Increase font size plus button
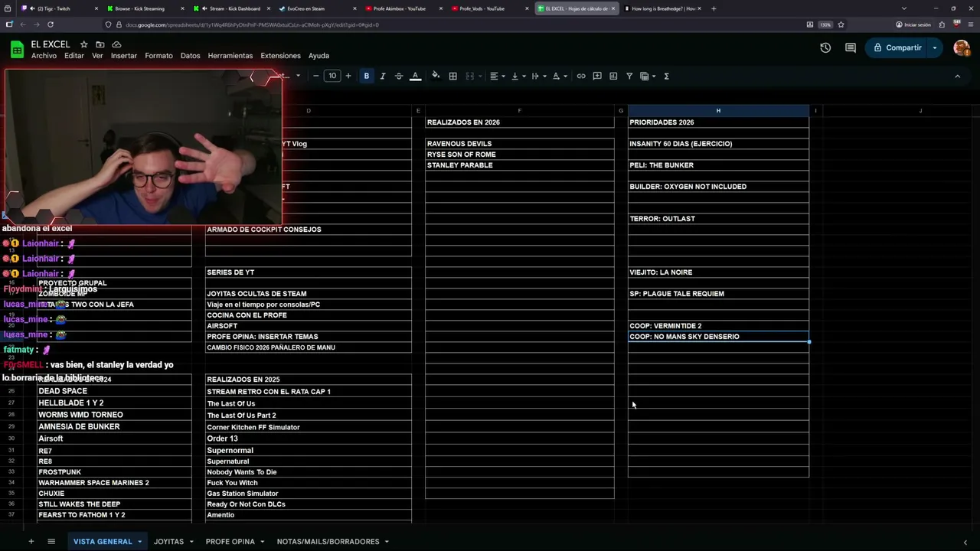This screenshot has width=980, height=551. tap(348, 76)
